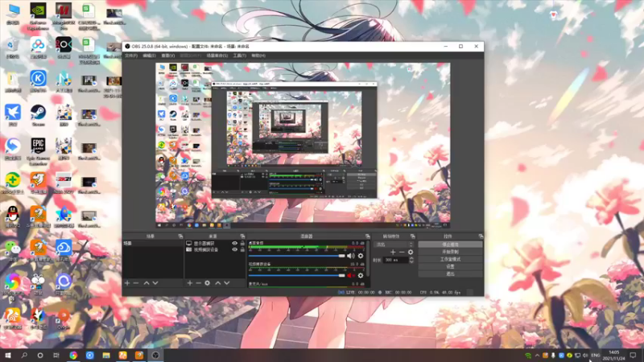Open Kugou blue K desktop shortcut
This screenshot has height=362, width=644.
[x=38, y=81]
